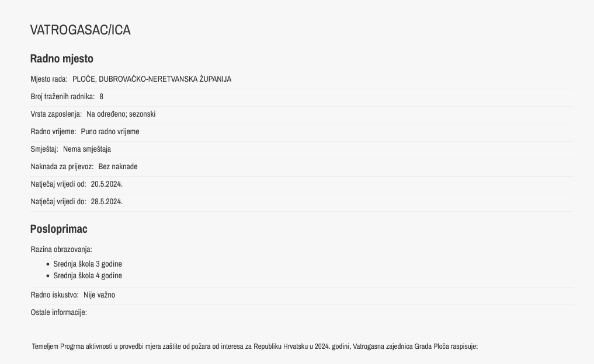This screenshot has height=364, width=594.
Task: Click the Puno radno vrijeme value
Action: click(x=110, y=131)
